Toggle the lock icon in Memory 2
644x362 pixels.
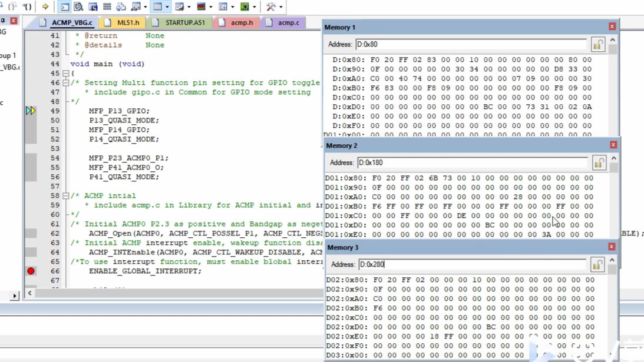[x=599, y=163]
